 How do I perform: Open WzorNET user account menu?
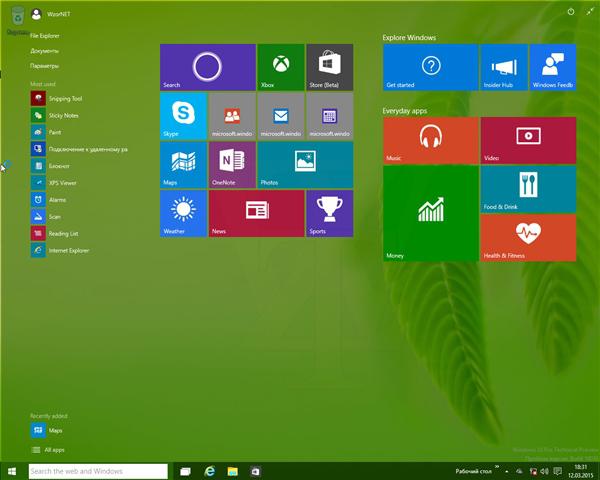coord(50,14)
